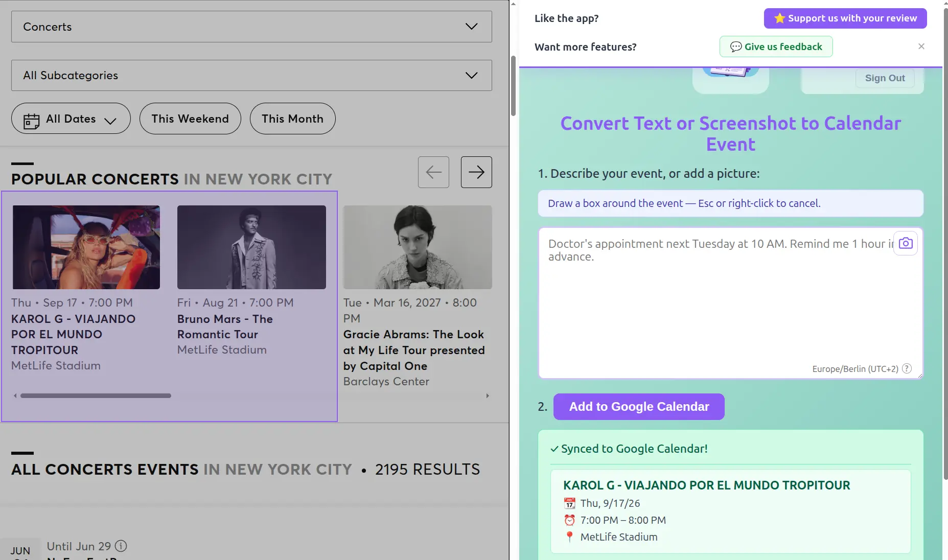Screen dimensions: 948x560
Task: Open the All Subcategories dropdown
Action: [251, 75]
